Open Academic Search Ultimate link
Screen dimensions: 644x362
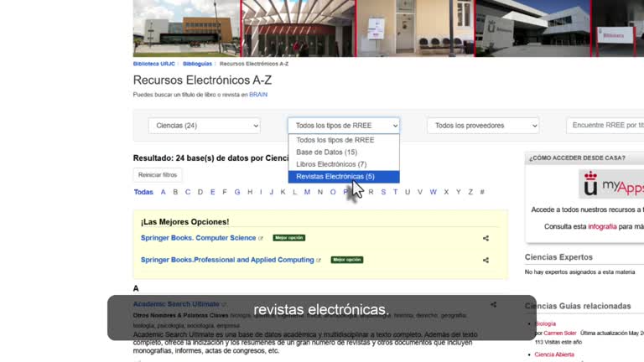tap(176, 304)
